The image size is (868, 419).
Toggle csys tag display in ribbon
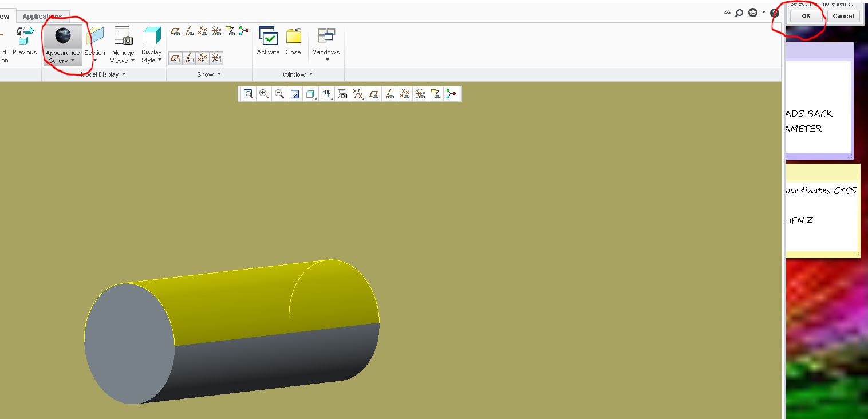point(216,58)
